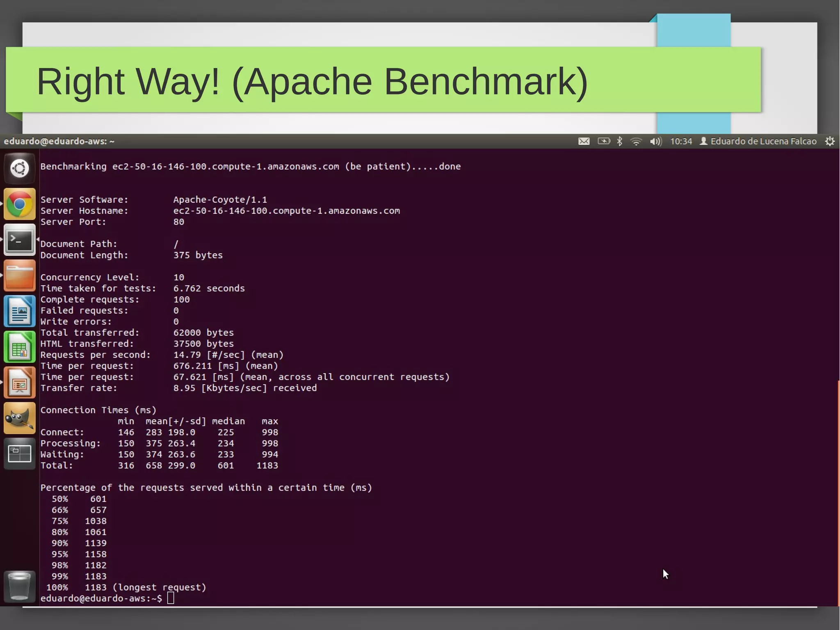Click the terminal vertical scrollbar
Image resolution: width=840 pixels, height=630 pixels.
tap(838, 493)
